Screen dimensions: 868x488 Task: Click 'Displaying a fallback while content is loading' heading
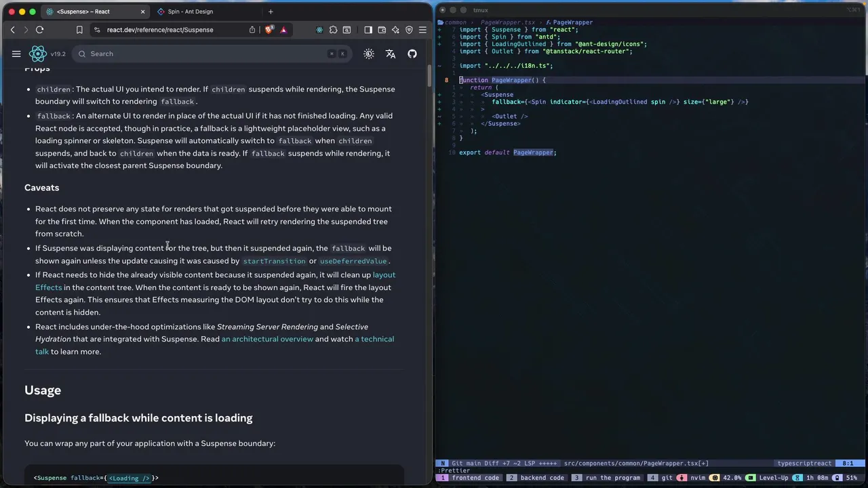138,418
